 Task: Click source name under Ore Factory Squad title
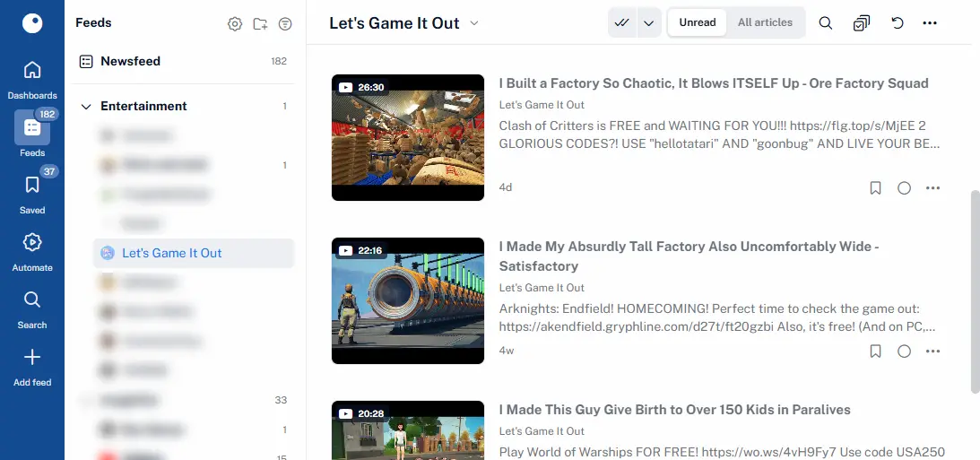pos(542,105)
